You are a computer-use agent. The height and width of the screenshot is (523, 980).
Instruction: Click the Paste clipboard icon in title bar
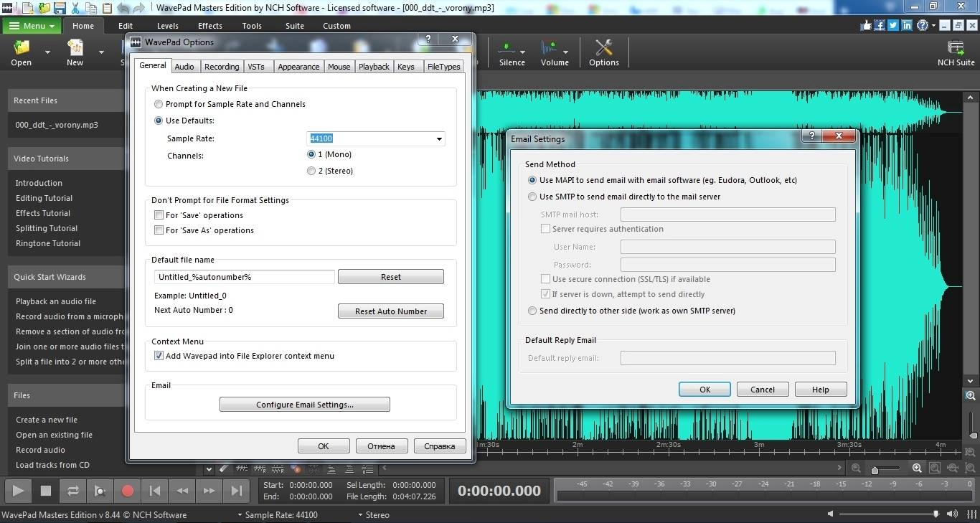[106, 8]
